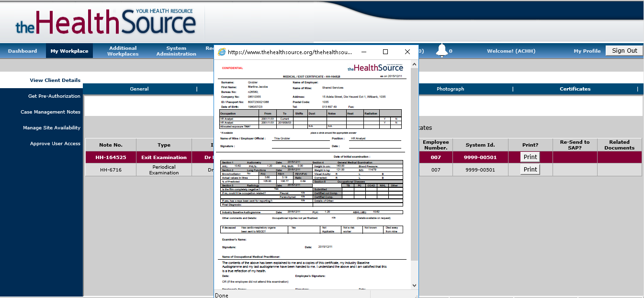Click the popup window address URL

click(x=290, y=52)
